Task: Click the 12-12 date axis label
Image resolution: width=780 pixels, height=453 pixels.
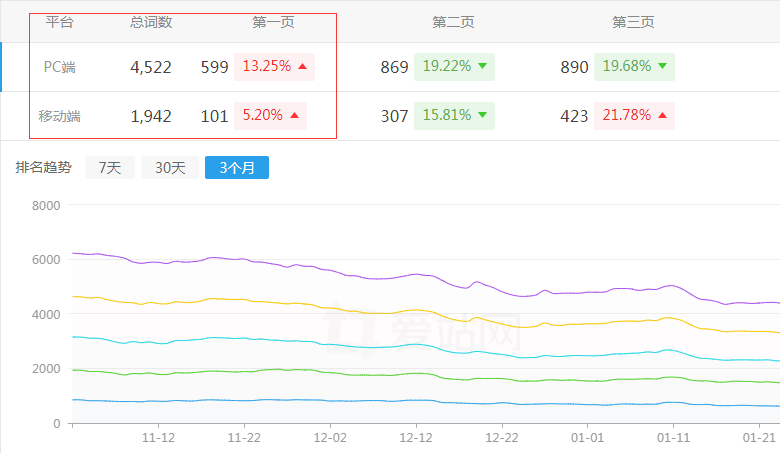Action: point(416,437)
